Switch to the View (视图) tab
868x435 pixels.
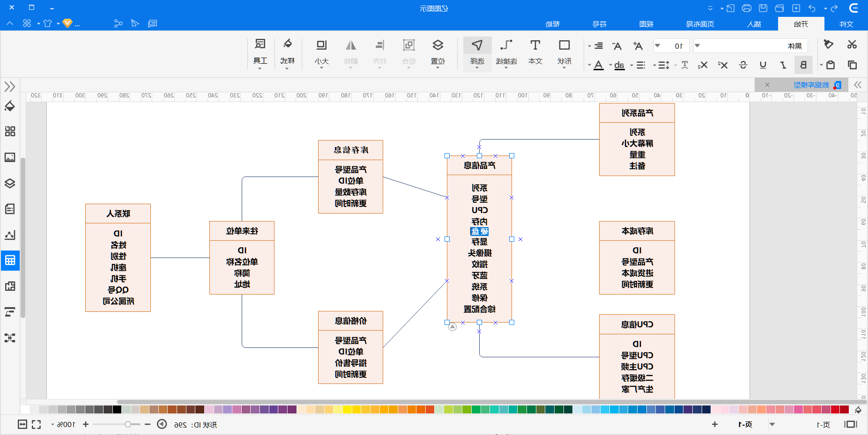pos(646,24)
